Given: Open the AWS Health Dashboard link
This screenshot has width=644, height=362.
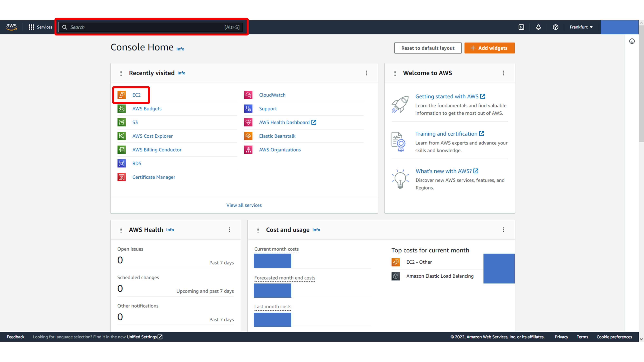Looking at the screenshot, I should click(288, 122).
